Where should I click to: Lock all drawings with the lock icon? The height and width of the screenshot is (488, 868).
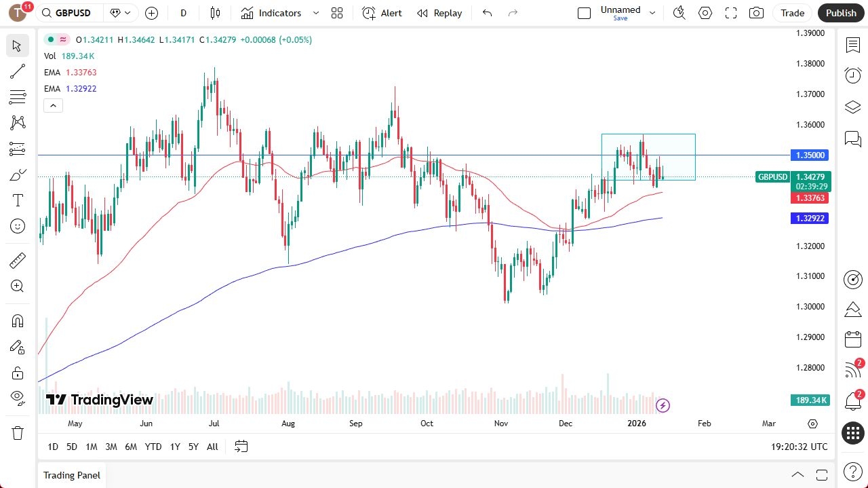click(17, 373)
